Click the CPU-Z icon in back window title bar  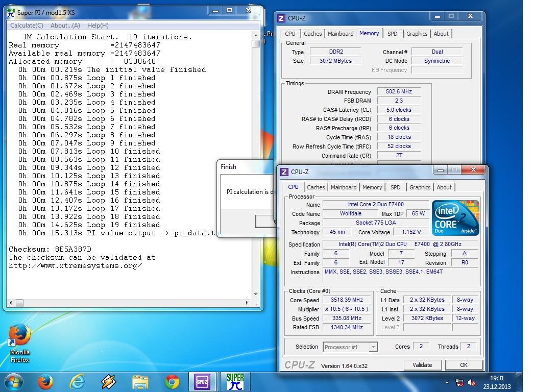point(281,18)
